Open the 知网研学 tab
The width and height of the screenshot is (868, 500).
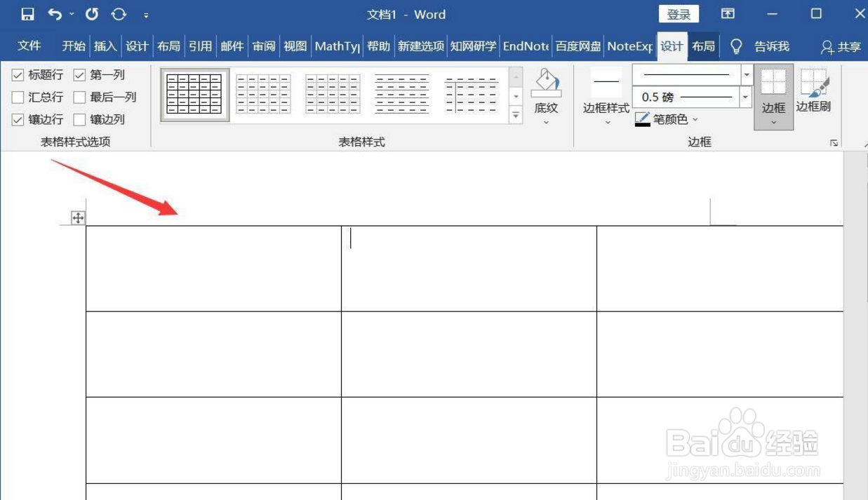[473, 46]
